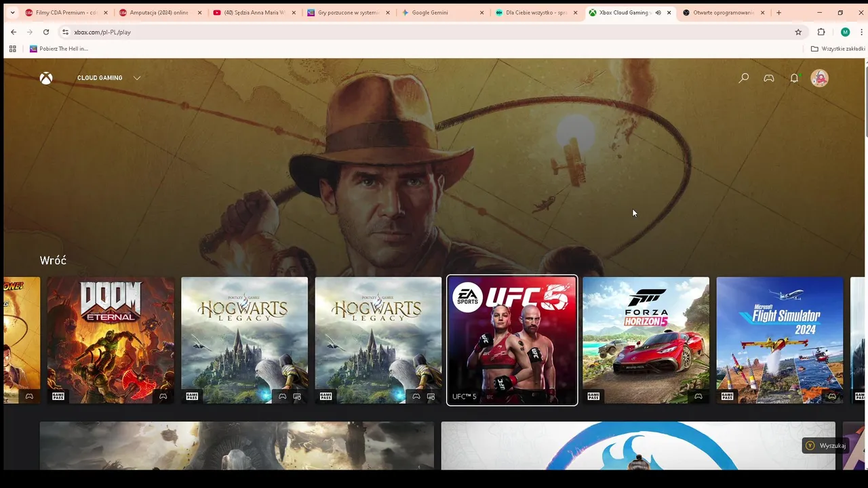
Task: Open the Chrome profile M avatar
Action: (x=845, y=32)
